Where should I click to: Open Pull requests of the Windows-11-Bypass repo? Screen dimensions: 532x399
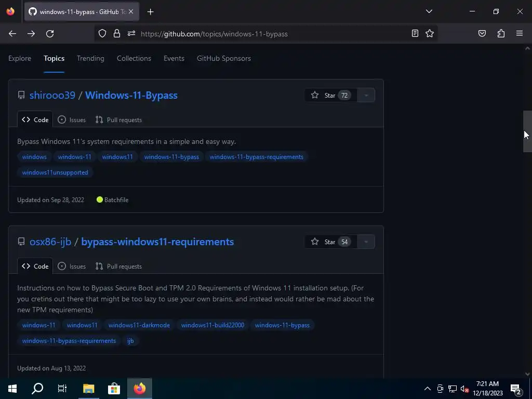pyautogui.click(x=119, y=120)
